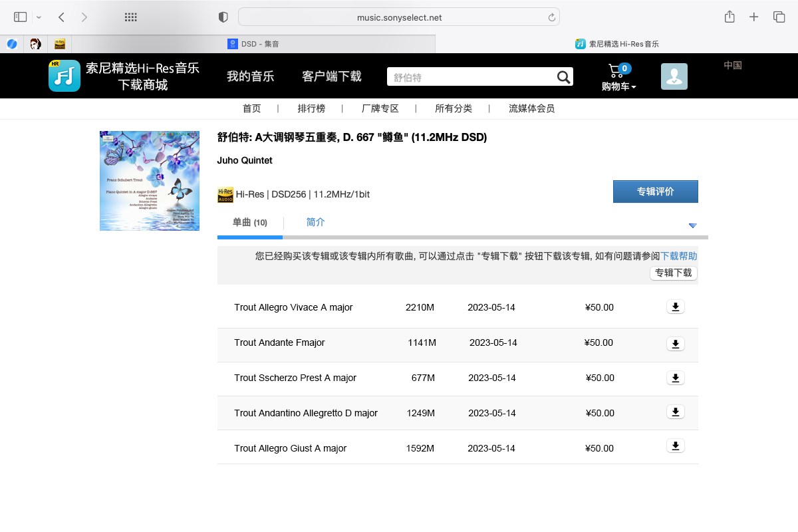This screenshot has width=798, height=532.
Task: Click the album title with D. 667
Action: (352, 137)
